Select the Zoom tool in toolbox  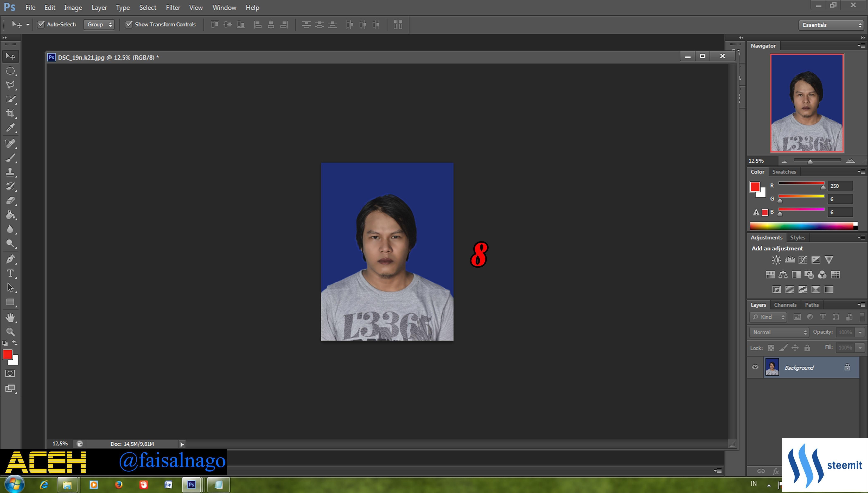[x=10, y=332]
